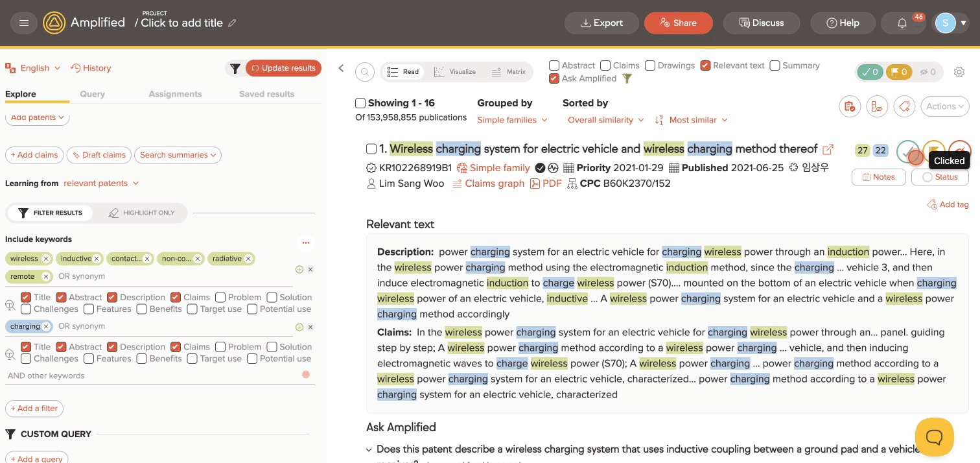
Task: Open the 'relevant patents' learning dropdown
Action: [x=101, y=184]
